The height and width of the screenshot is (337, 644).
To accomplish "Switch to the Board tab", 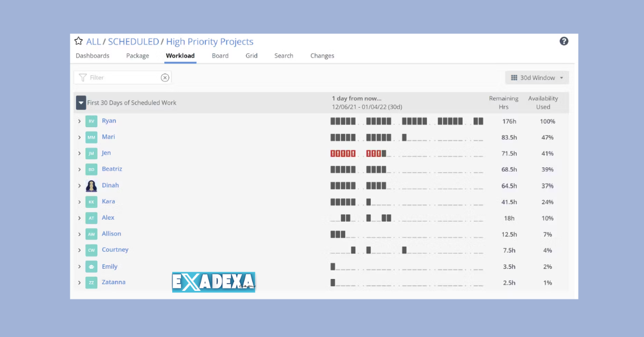I will (220, 55).
